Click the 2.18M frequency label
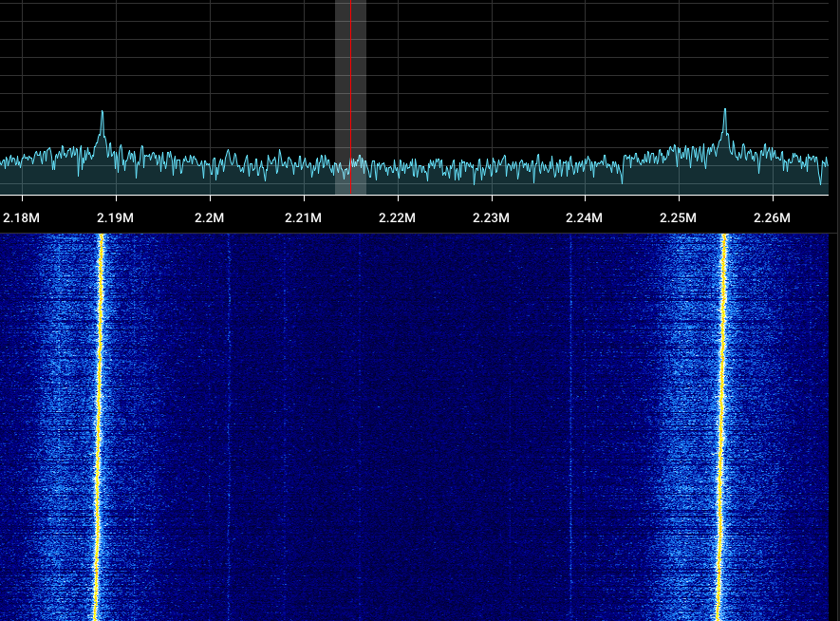 [22, 218]
